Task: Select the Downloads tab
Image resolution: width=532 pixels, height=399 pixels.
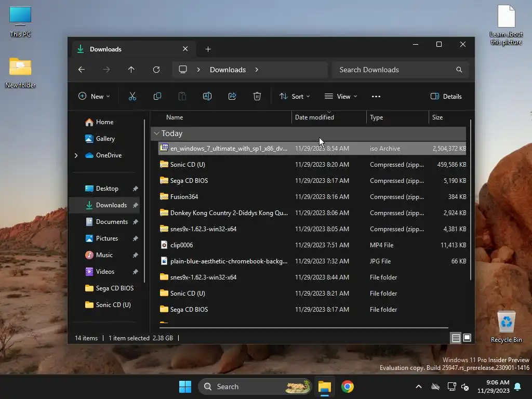Action: [x=134, y=49]
